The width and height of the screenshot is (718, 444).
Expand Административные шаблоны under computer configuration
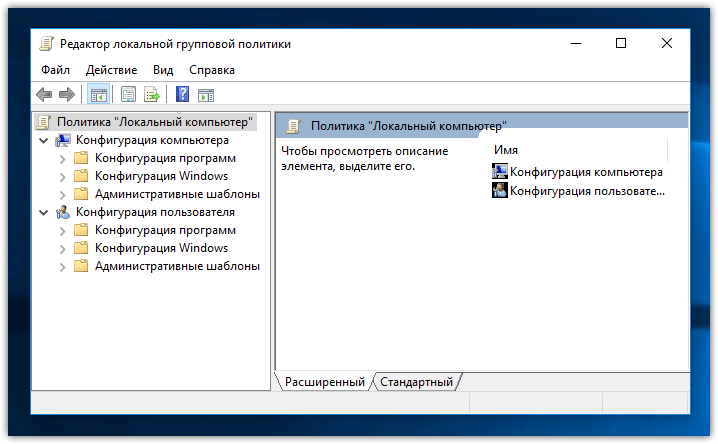(x=63, y=195)
